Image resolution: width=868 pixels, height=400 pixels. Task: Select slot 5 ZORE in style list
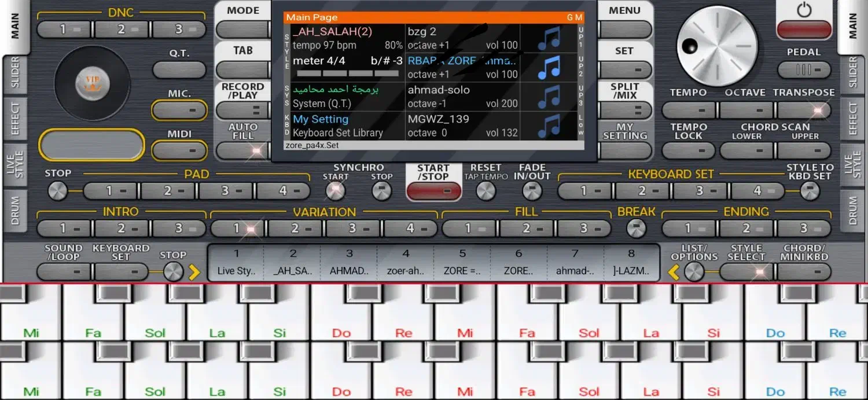tap(462, 262)
